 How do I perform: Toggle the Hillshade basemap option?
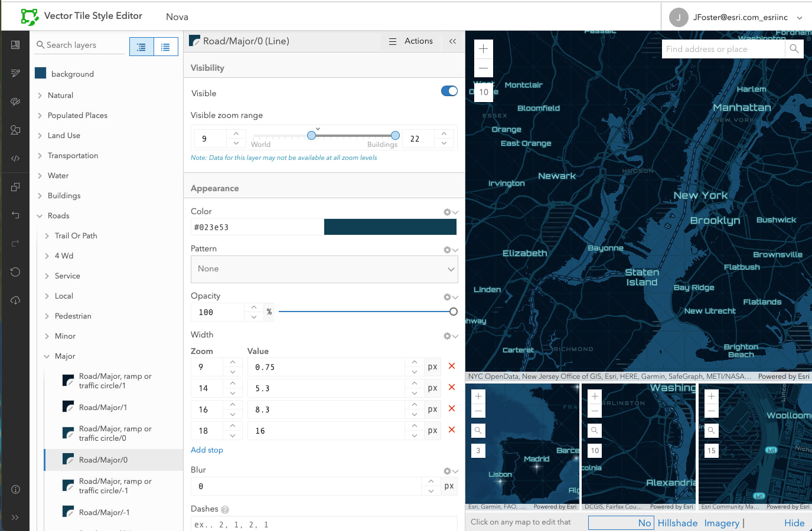(x=677, y=523)
